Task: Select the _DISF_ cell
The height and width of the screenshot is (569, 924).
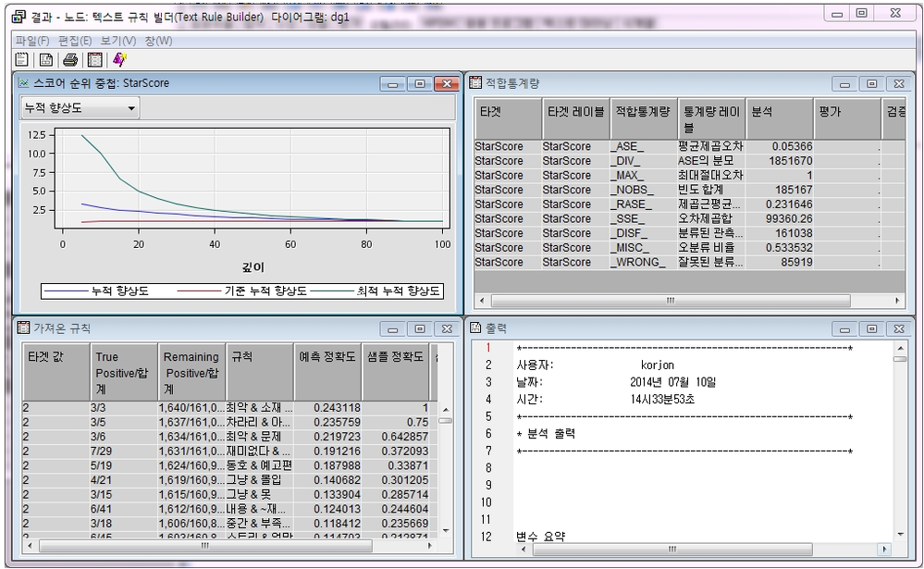Action: pyautogui.click(x=644, y=233)
